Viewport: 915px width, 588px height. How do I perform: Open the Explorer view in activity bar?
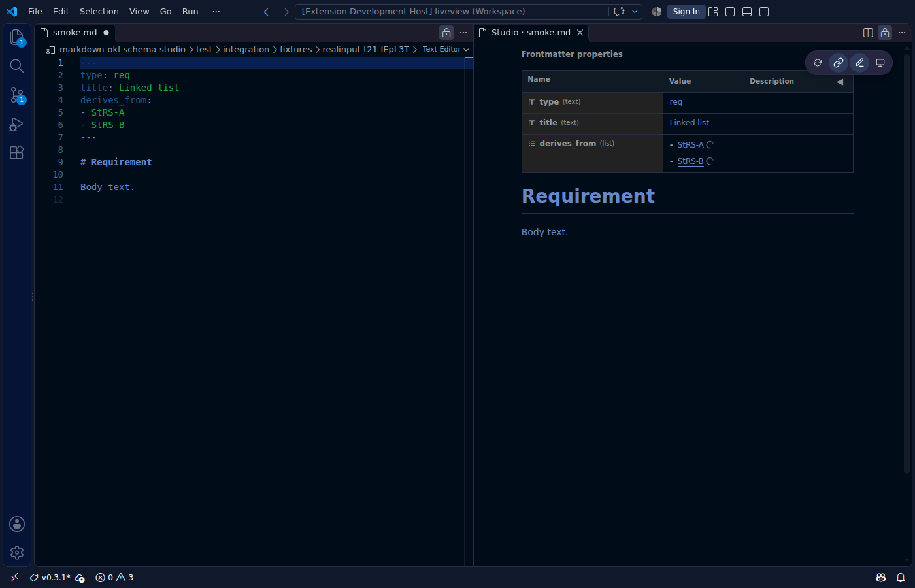pos(17,37)
